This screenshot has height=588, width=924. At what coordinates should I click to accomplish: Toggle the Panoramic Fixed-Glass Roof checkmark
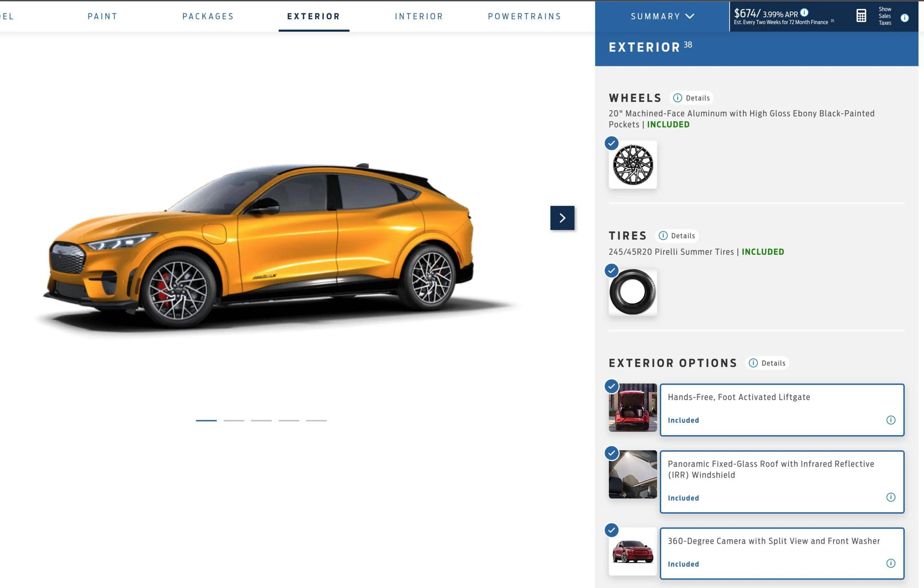pyautogui.click(x=611, y=453)
